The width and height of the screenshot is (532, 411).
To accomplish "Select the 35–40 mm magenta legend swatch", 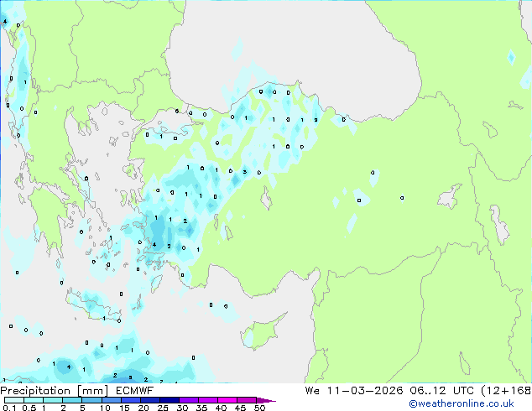I will [207, 400].
